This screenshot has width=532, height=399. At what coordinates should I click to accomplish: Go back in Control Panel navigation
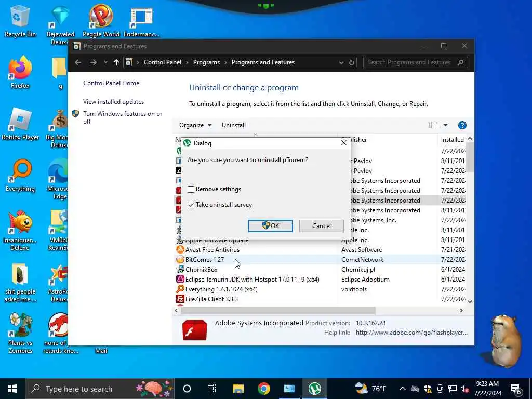(78, 62)
